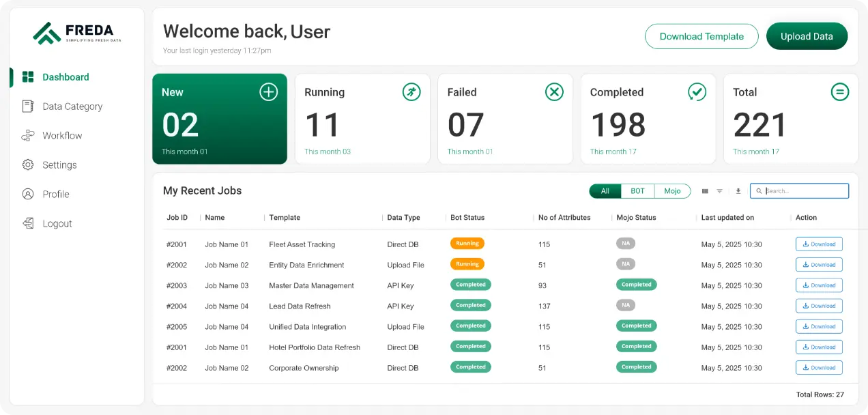Open Data Category in the sidebar
The image size is (868, 415).
point(72,106)
